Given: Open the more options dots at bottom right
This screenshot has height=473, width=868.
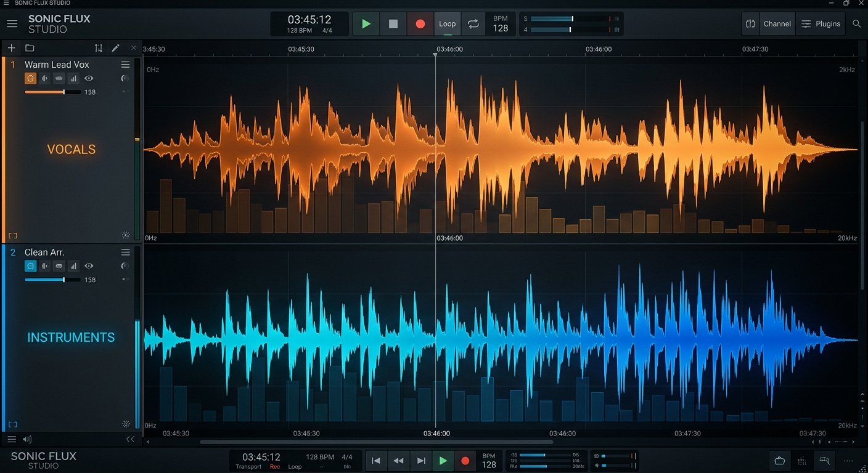Looking at the screenshot, I should click(848, 461).
